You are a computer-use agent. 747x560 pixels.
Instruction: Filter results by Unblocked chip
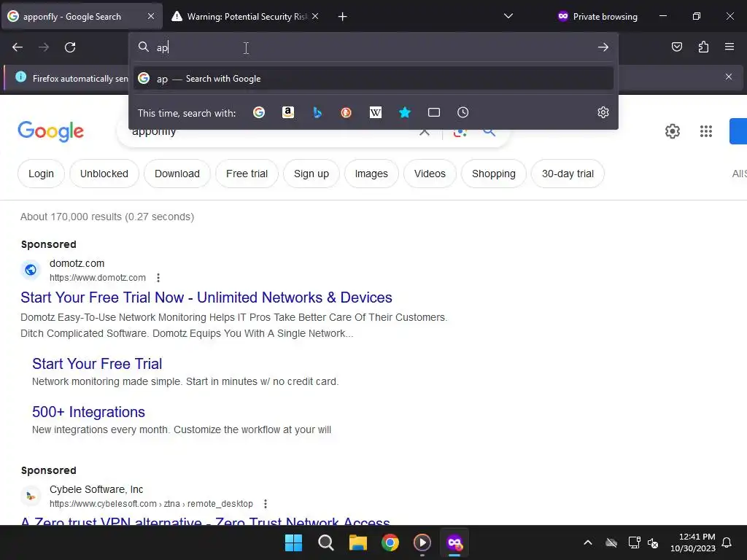pos(104,174)
